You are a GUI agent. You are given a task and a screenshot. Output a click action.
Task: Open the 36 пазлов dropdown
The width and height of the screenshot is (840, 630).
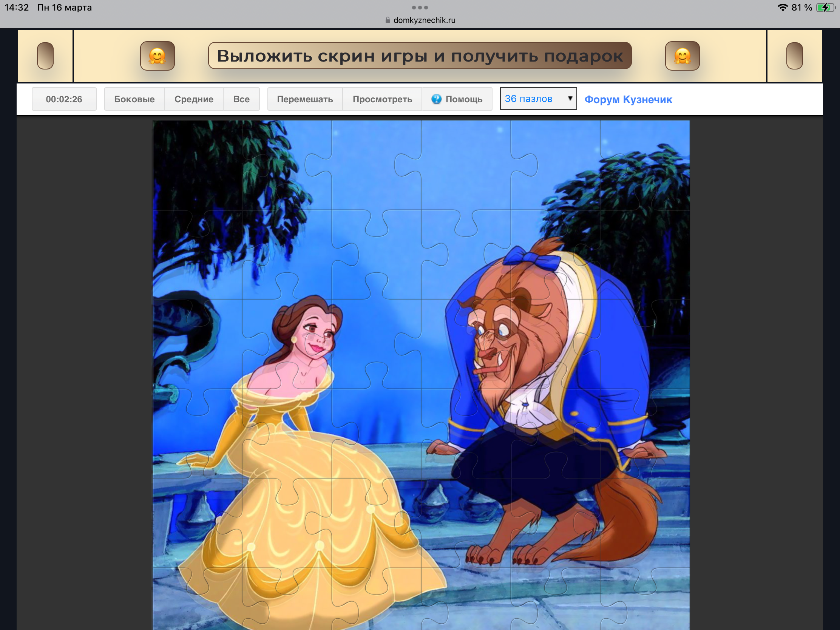tap(532, 99)
